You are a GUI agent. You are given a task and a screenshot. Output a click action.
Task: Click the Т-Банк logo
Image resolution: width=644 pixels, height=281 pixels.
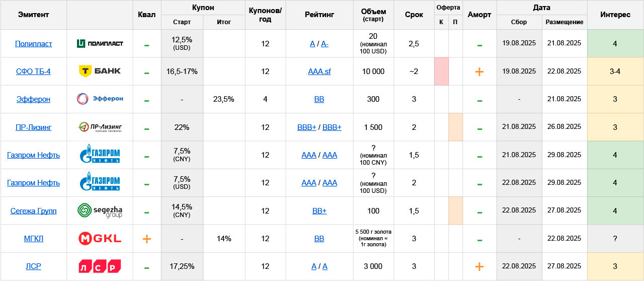point(100,71)
